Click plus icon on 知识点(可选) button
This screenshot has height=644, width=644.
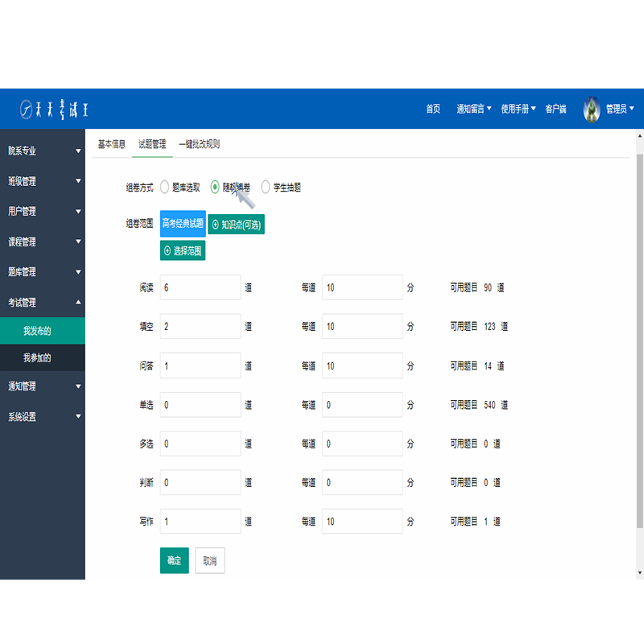(215, 225)
